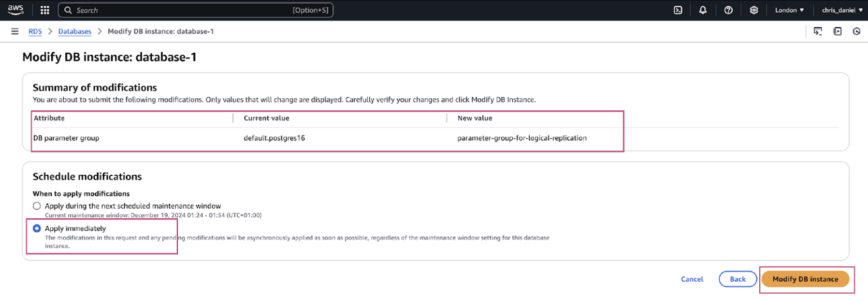Open the settings gear in top bar
Viewport: 868px width, 302px height.
[753, 10]
